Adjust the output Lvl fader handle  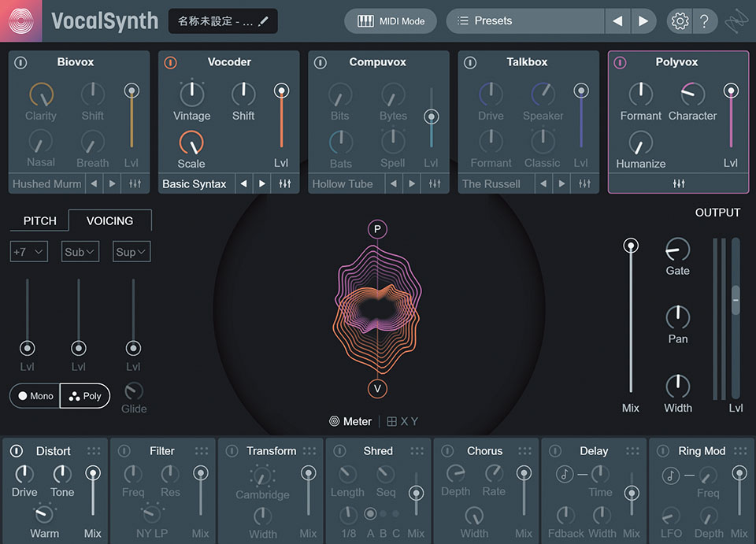pyautogui.click(x=736, y=300)
